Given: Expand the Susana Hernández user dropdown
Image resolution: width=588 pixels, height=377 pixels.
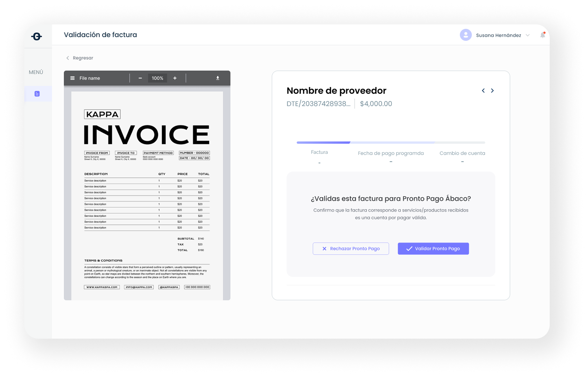Looking at the screenshot, I should tap(528, 35).
